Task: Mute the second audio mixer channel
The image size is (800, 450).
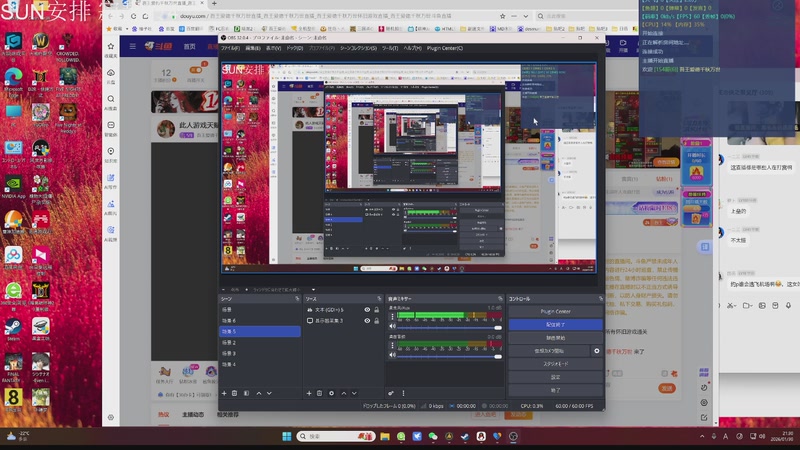Action: [x=392, y=355]
